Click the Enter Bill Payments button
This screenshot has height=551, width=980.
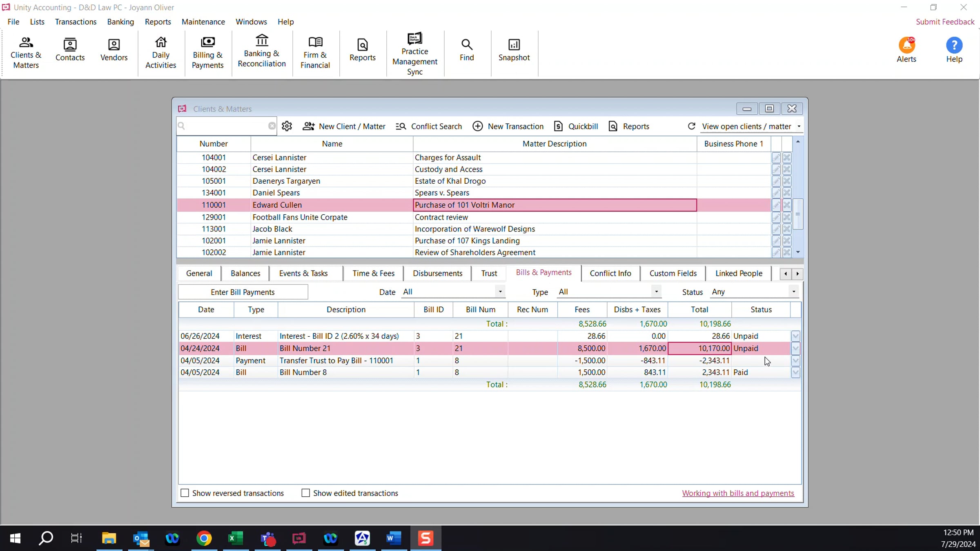pyautogui.click(x=243, y=292)
